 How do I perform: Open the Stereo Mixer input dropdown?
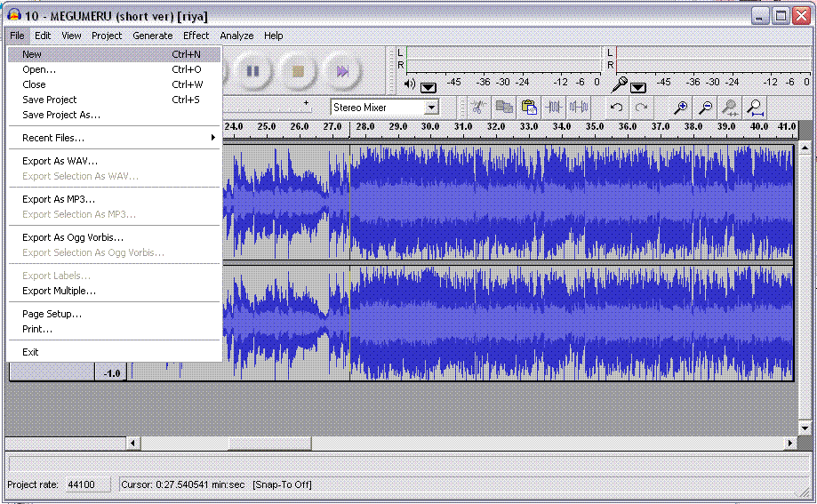(x=431, y=108)
